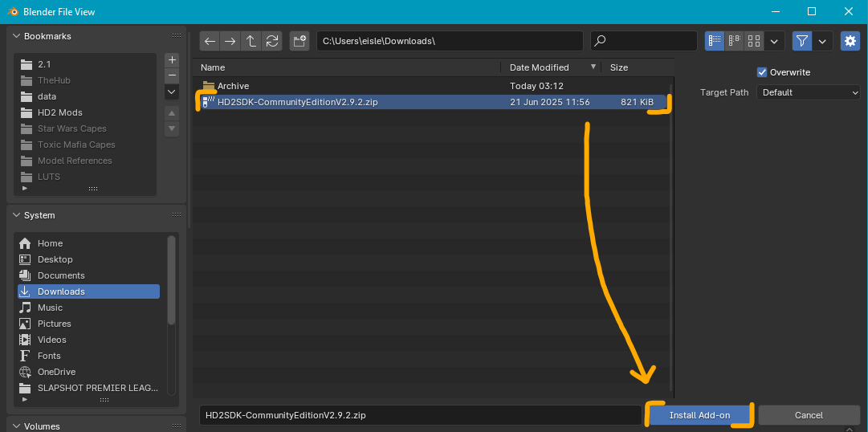Move bookmark up arrow

click(172, 113)
